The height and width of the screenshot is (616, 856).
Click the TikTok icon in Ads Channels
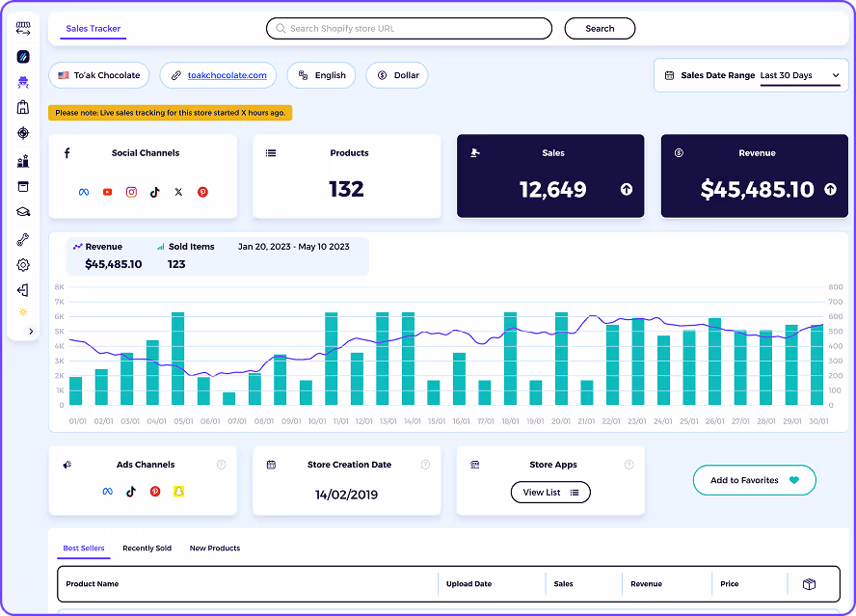tap(130, 492)
